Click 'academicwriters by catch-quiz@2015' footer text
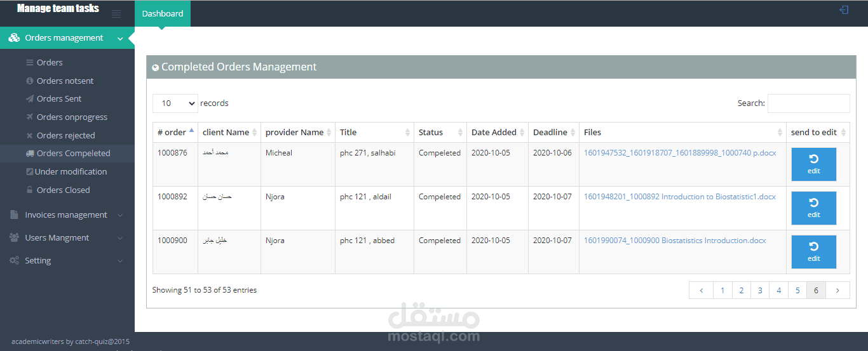 point(71,341)
